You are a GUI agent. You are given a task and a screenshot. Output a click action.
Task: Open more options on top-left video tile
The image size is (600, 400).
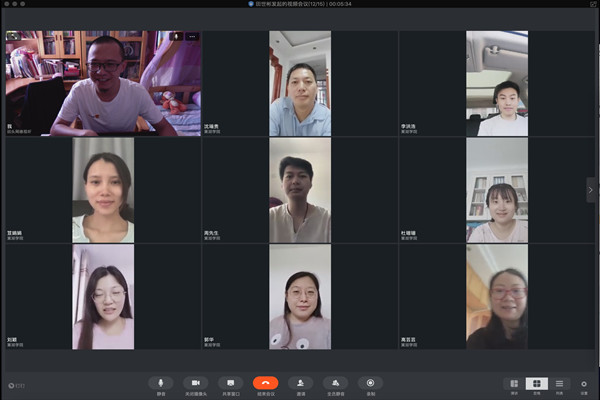(x=192, y=37)
